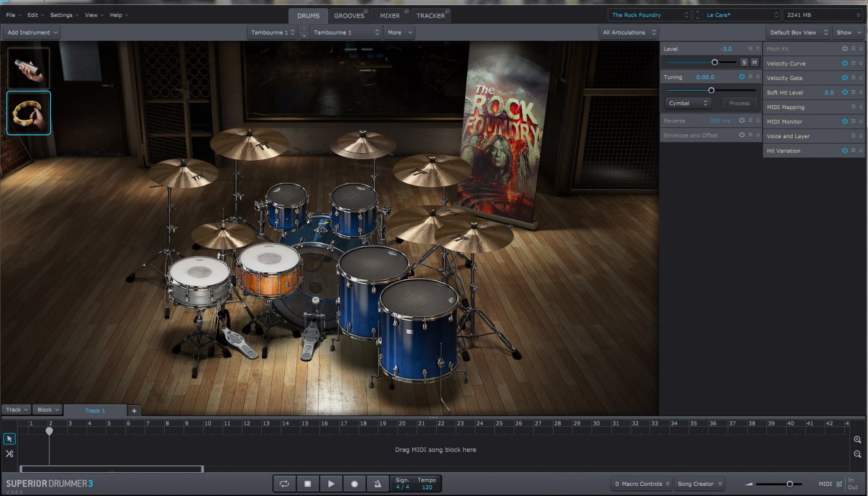Viewport: 868px width, 496px height.
Task: Open The Rock Foundry library dropdown
Action: click(x=649, y=15)
